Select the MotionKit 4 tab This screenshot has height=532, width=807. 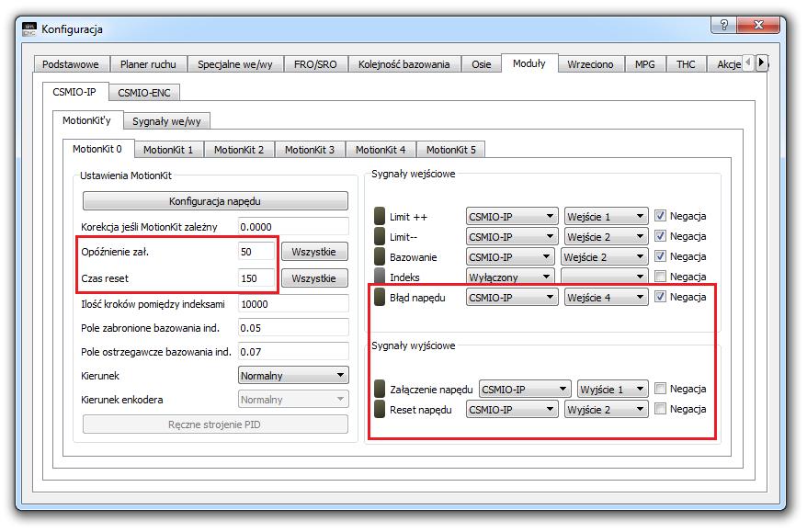(381, 149)
